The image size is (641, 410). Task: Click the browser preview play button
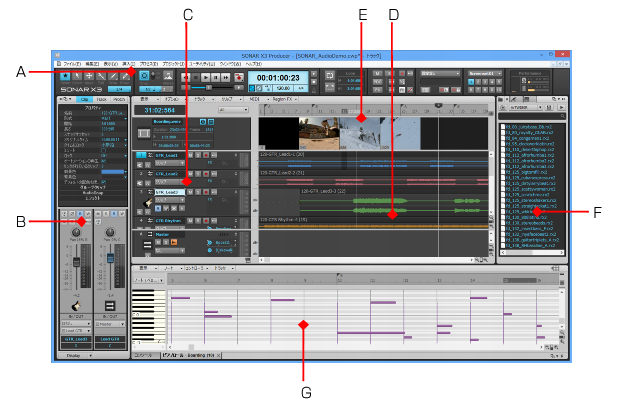pos(562,108)
